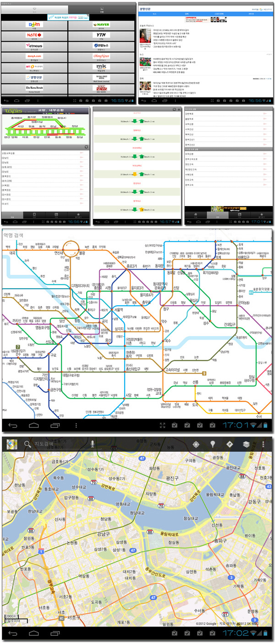
Task: Select 사당 station on subway map
Action: point(129,395)
